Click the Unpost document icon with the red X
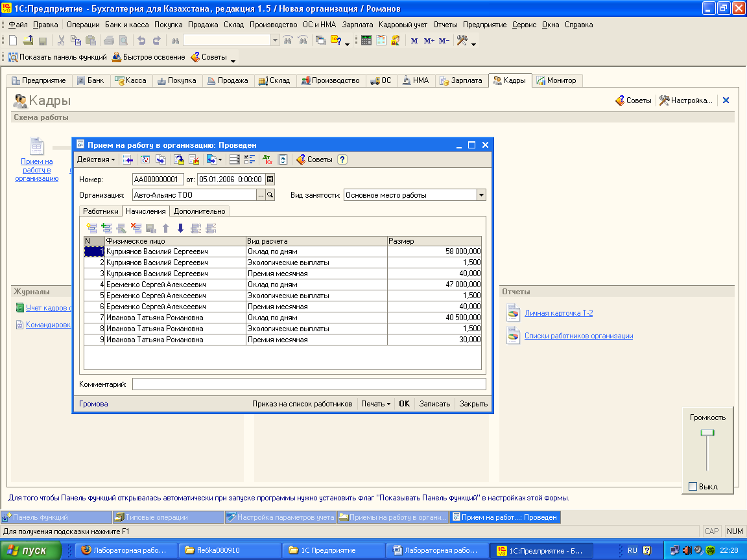The image size is (747, 560). (194, 159)
